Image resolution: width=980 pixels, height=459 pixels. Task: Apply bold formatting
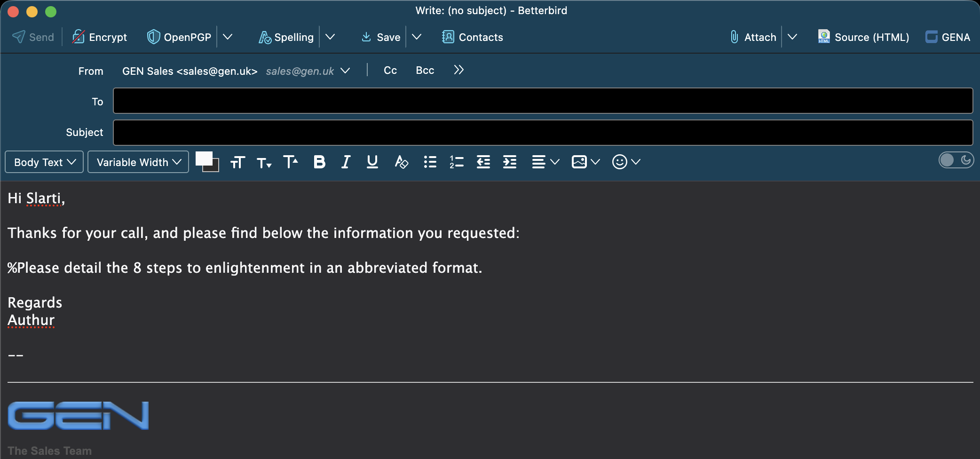(319, 162)
